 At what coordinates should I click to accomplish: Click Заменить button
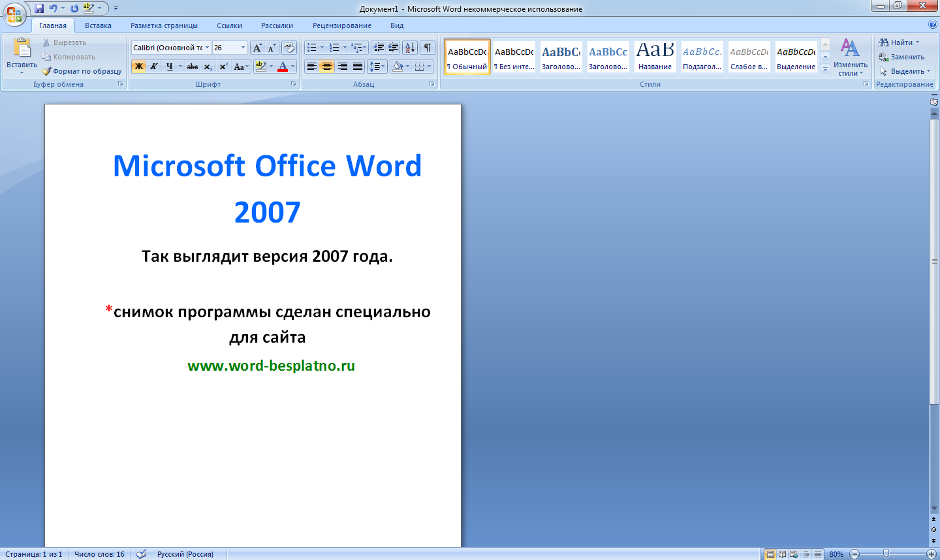(901, 57)
